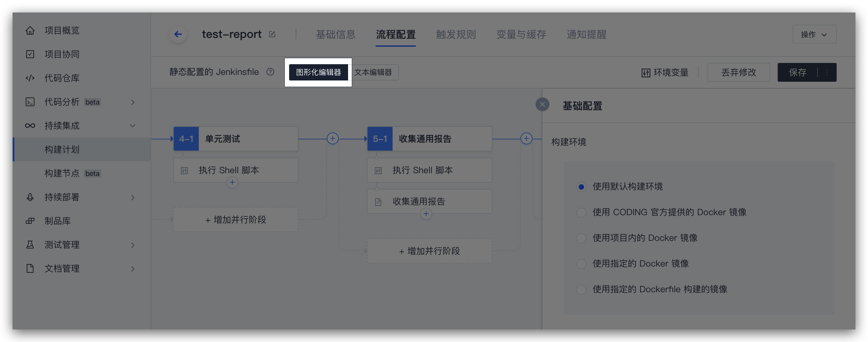Click the terminal icon for 代码分析
The height and width of the screenshot is (342, 868).
click(x=30, y=102)
